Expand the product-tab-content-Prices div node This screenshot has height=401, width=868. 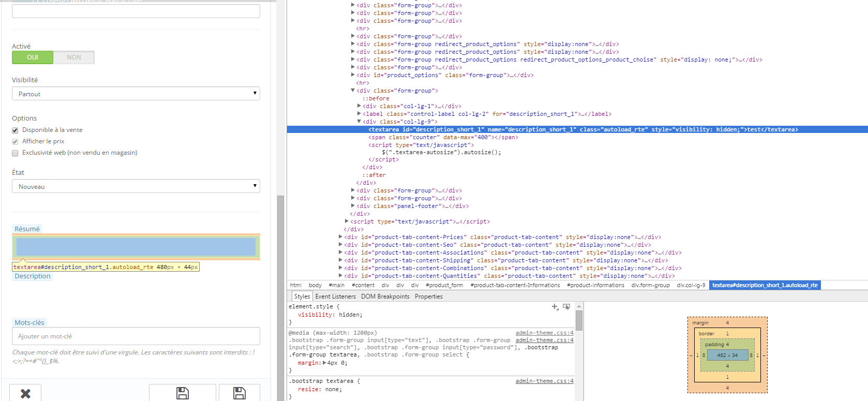click(340, 237)
